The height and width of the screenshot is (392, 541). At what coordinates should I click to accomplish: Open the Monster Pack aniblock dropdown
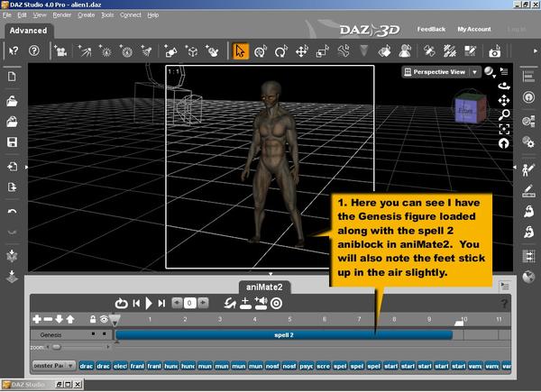pos(54,366)
